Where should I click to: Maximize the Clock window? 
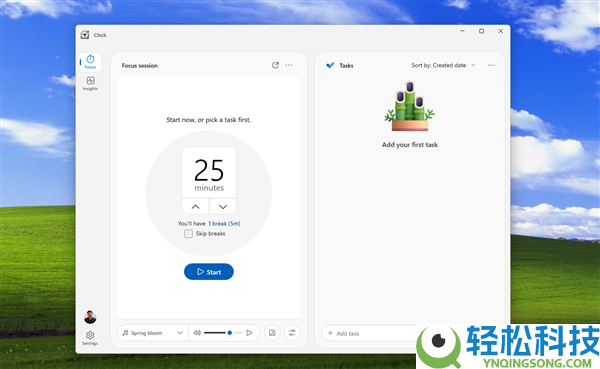pyautogui.click(x=481, y=31)
